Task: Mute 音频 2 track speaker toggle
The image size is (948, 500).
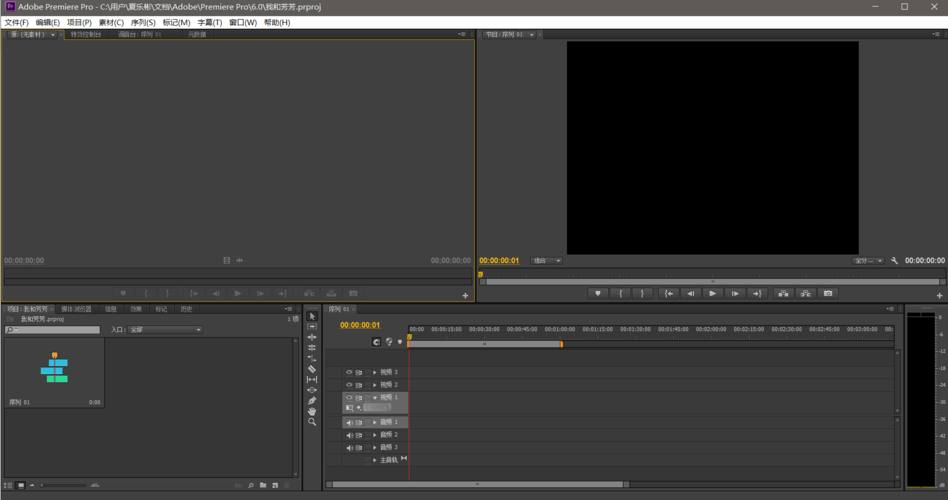Action: pos(349,435)
